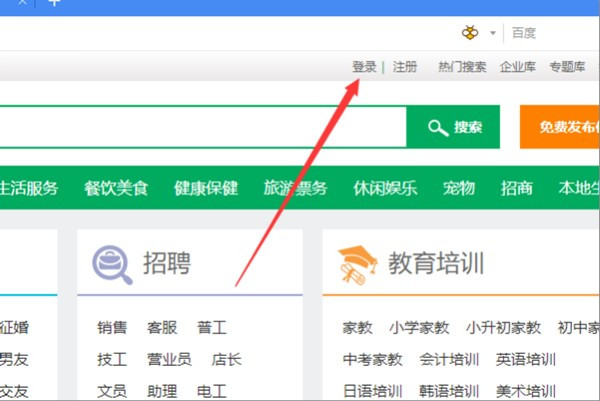Screen dimensions: 600x401
Task: Open the 店长 job category
Action: 227,360
